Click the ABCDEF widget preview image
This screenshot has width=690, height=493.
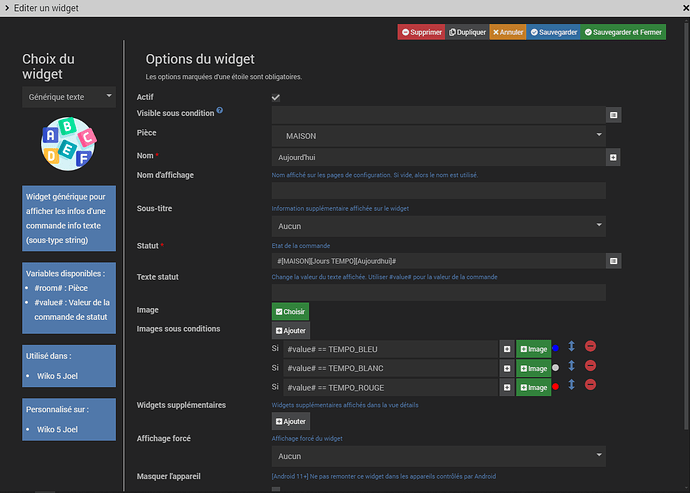click(69, 144)
